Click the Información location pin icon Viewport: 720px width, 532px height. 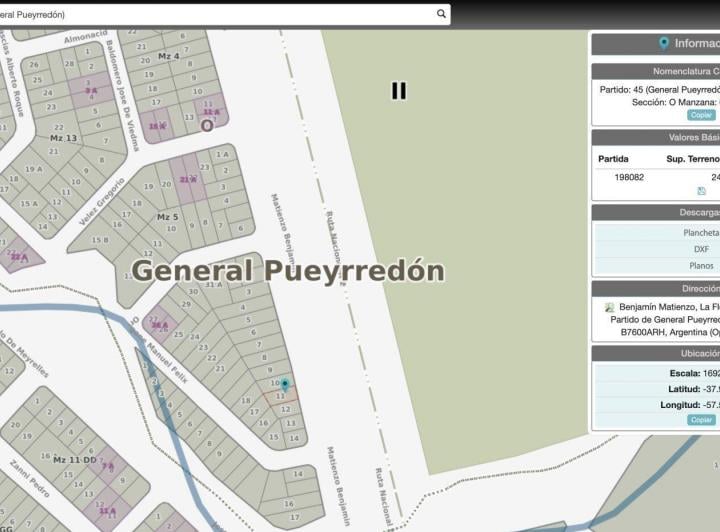(664, 44)
